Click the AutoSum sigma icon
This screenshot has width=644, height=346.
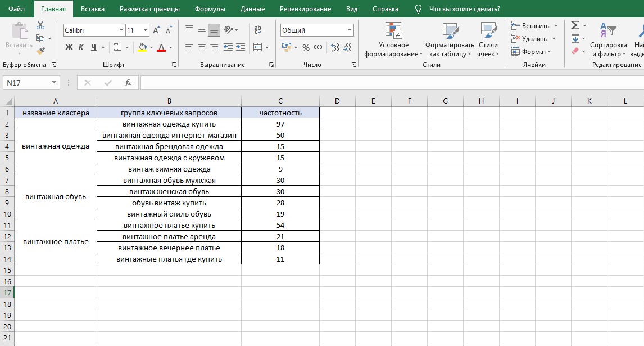tap(575, 25)
